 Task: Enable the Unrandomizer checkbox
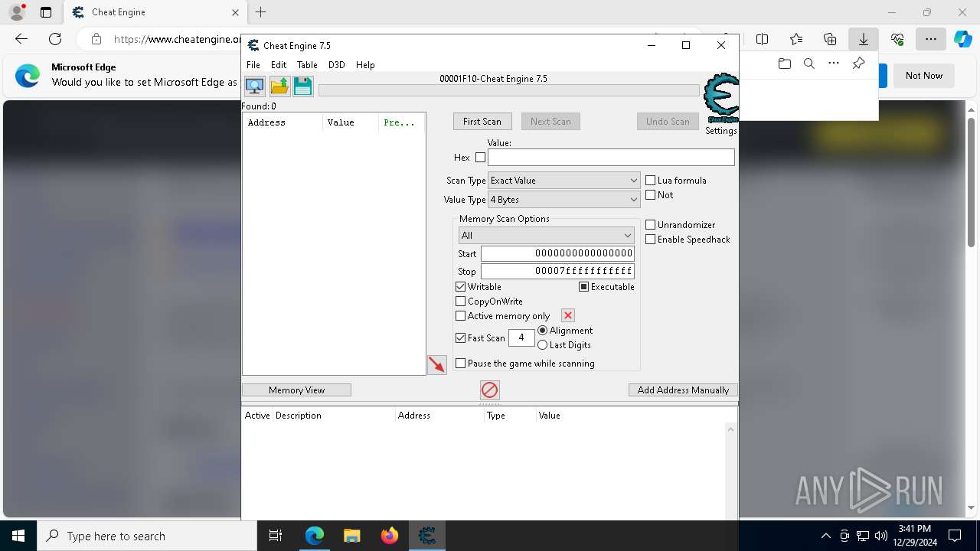point(651,225)
